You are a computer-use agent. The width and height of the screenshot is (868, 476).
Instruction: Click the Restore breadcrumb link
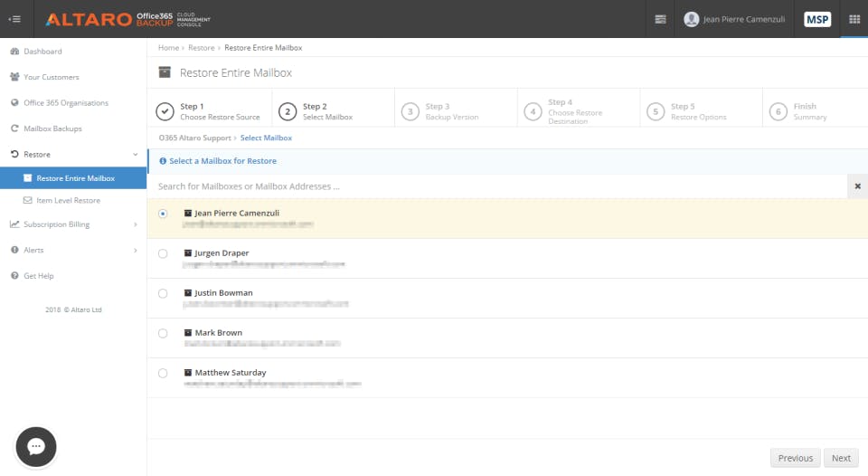pyautogui.click(x=201, y=48)
